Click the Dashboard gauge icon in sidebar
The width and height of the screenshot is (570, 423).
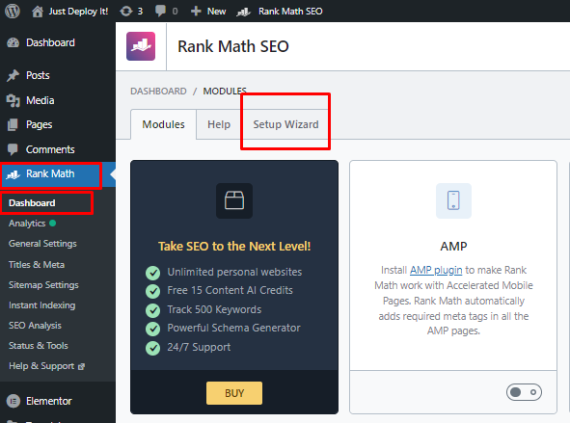coord(13,43)
